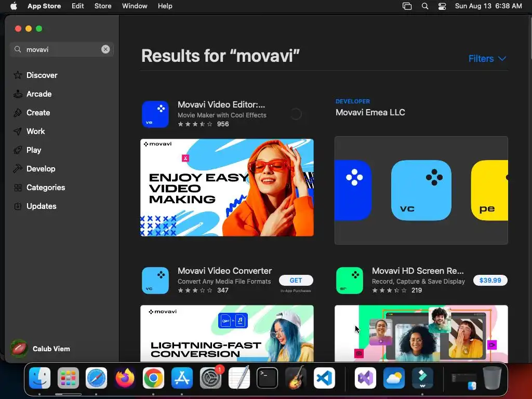Click the minimized window thumbnail in Dock
Image resolution: width=532 pixels, height=399 pixels.
coord(464,380)
